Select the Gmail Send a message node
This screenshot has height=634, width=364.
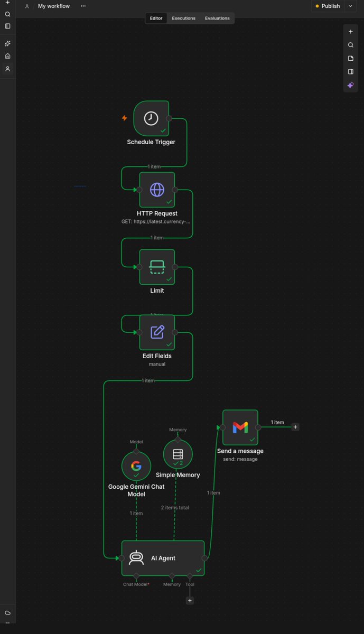[240, 427]
